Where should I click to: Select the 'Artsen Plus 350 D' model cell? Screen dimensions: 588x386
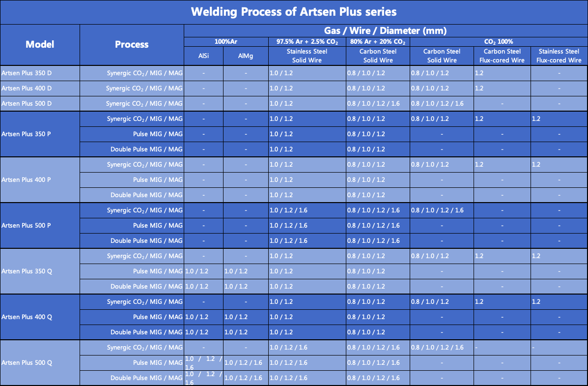pyautogui.click(x=40, y=73)
